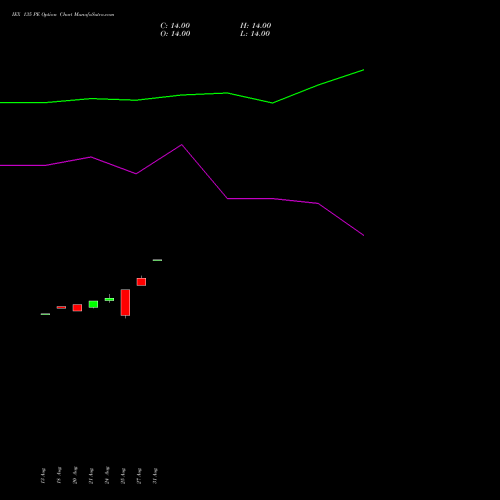
Task: Click the large red candlestick for 25 Aug
Action: click(x=125, y=302)
